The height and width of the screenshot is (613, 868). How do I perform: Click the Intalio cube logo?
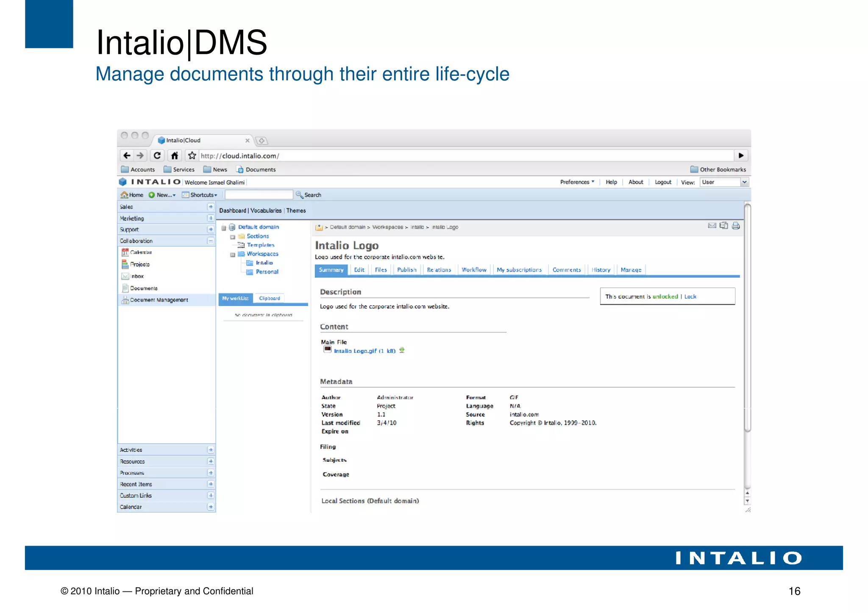click(x=123, y=182)
